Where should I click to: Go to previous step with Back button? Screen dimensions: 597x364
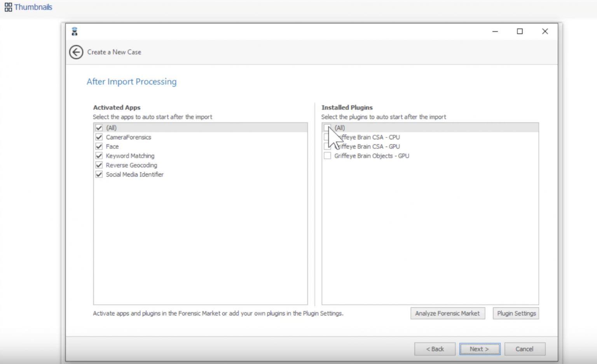pyautogui.click(x=435, y=349)
